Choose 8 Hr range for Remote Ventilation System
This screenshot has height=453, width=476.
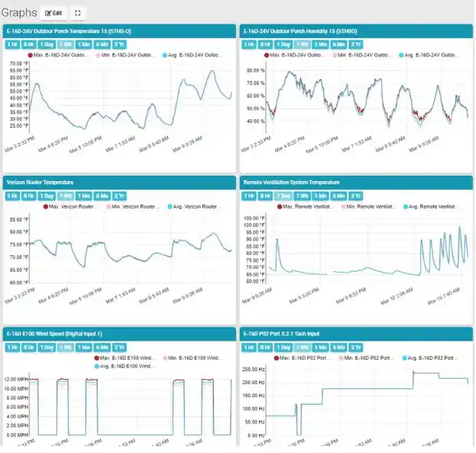265,196
